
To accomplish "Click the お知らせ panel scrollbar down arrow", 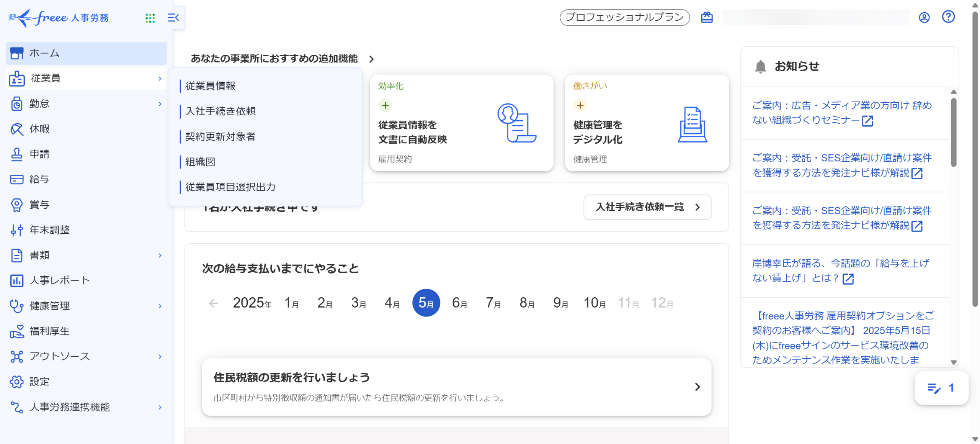I will click(954, 362).
